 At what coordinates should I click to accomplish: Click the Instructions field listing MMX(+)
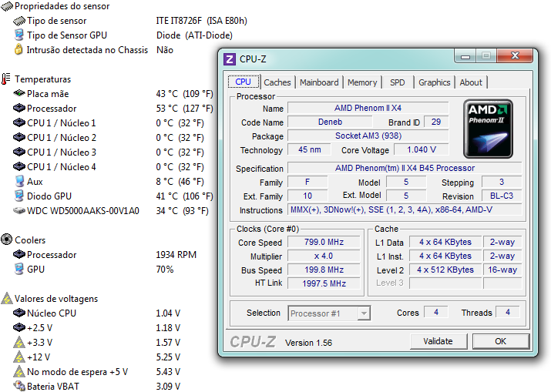tap(405, 209)
